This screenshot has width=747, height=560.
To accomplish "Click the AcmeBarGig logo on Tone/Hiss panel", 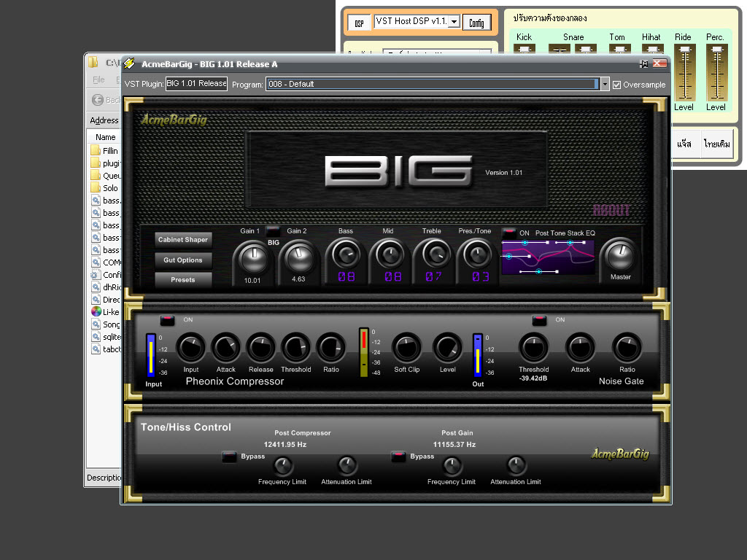I will pyautogui.click(x=620, y=454).
